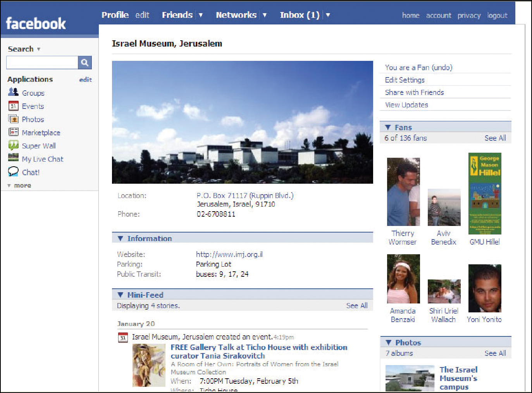Image resolution: width=532 pixels, height=393 pixels.
Task: Open Inbox (1) in top navigation
Action: 300,15
